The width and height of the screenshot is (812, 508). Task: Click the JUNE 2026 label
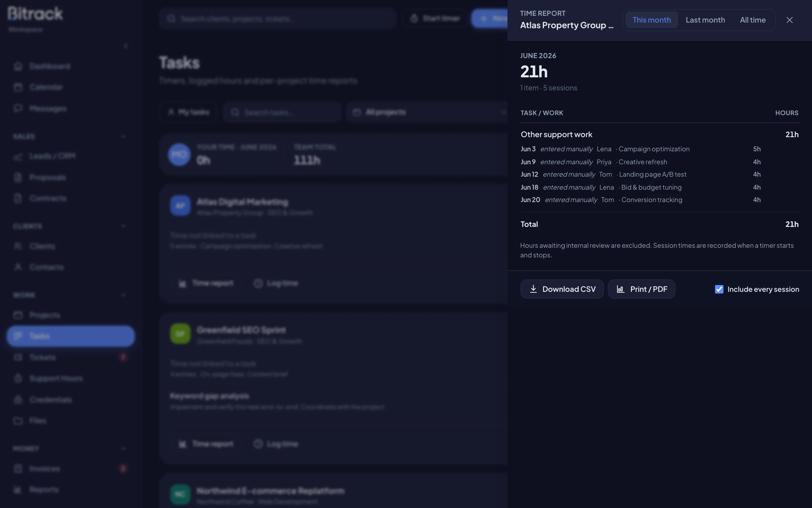(538, 55)
